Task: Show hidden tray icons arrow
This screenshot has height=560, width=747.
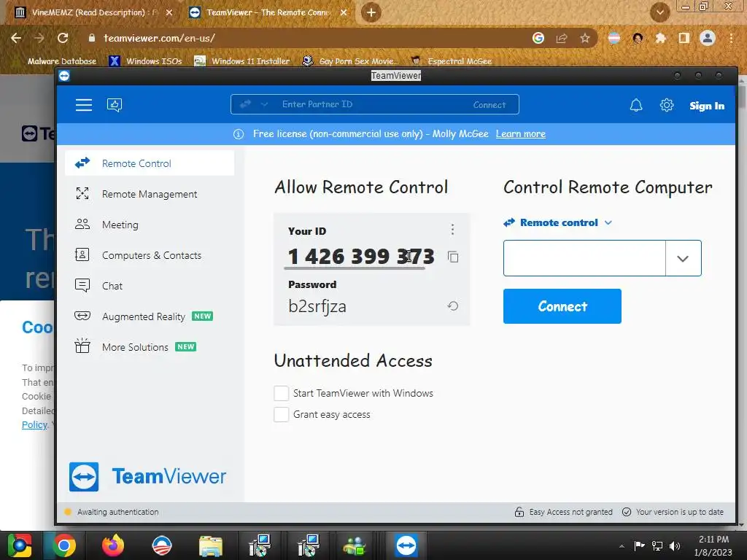Action: pyautogui.click(x=622, y=546)
